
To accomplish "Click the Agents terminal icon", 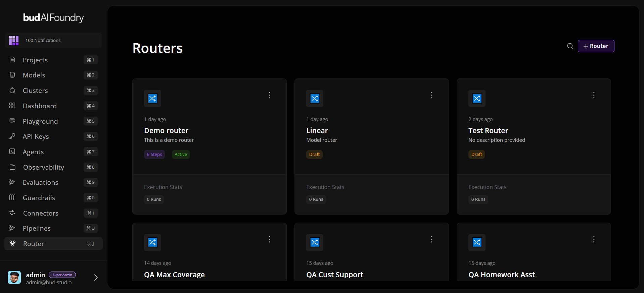I will (12, 152).
